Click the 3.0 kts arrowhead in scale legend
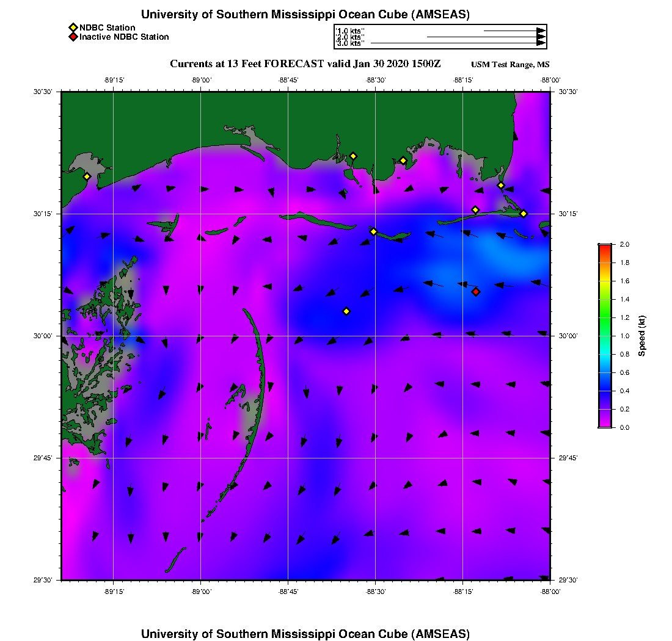 (541, 43)
